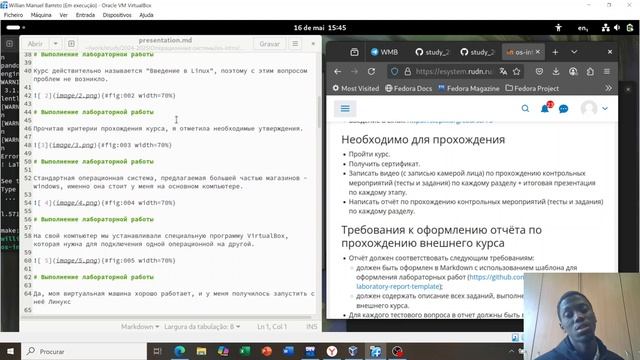Image resolution: width=640 pixels, height=360 pixels.
Task: Open the Ficheiro menu in VirtualBox
Action: (x=13, y=15)
